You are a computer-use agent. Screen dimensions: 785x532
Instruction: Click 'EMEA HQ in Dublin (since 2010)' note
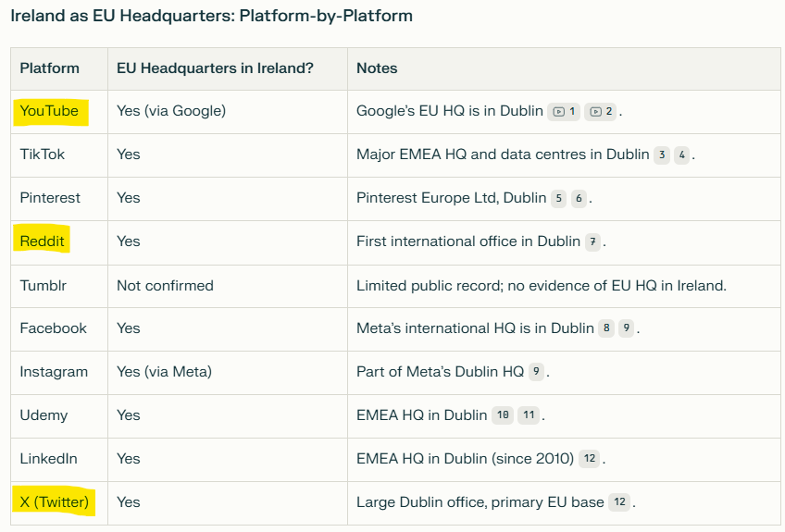pyautogui.click(x=465, y=459)
